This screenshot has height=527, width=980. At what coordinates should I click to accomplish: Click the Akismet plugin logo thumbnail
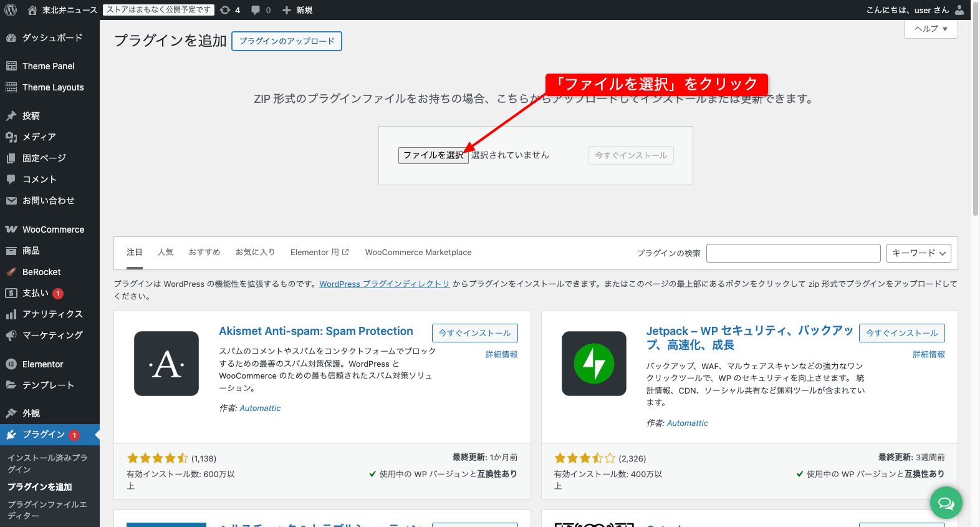[166, 364]
